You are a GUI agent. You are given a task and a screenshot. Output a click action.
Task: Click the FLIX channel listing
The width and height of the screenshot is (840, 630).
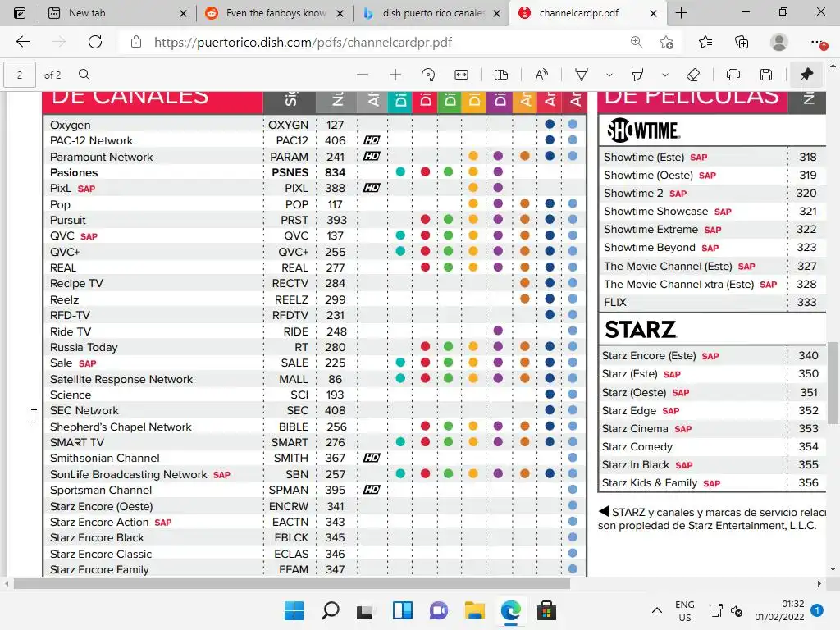tap(615, 302)
